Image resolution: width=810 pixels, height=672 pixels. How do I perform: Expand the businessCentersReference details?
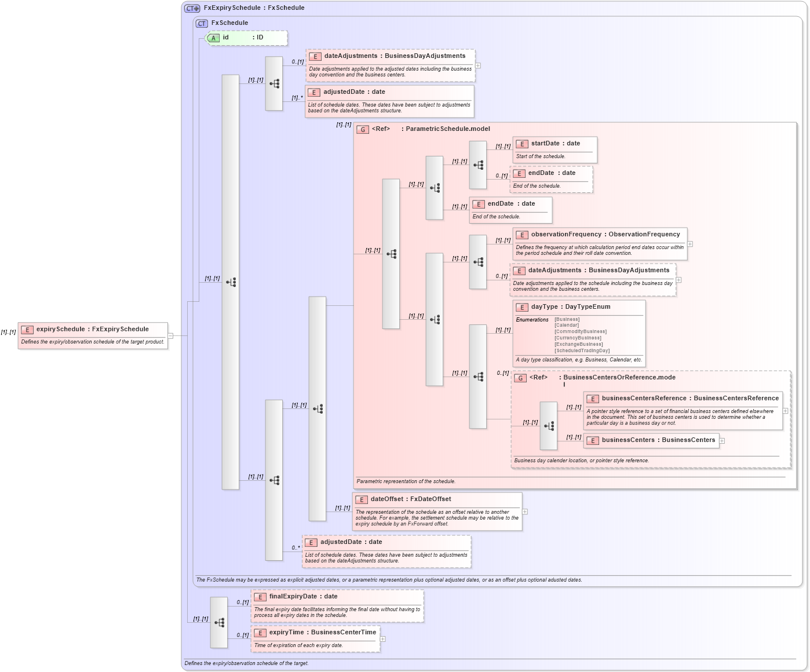[786, 411]
